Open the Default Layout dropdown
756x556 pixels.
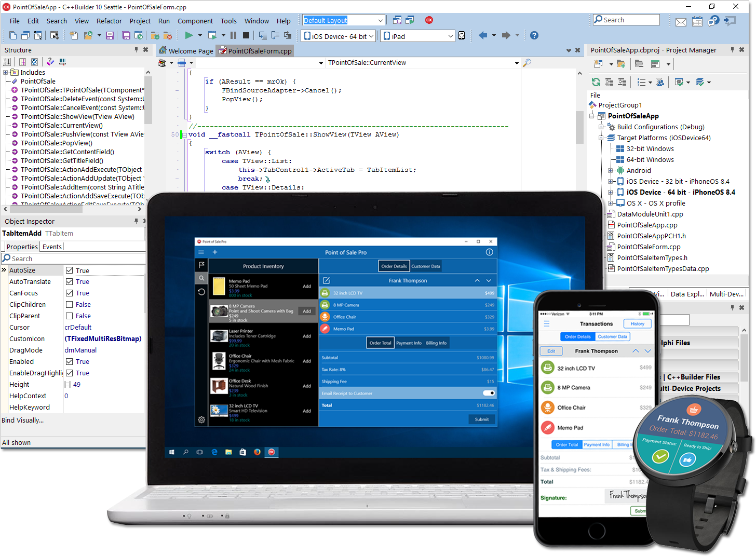pos(381,21)
